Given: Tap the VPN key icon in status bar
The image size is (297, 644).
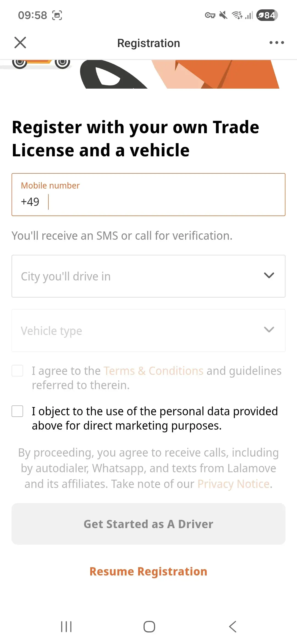Looking at the screenshot, I should coord(210,15).
